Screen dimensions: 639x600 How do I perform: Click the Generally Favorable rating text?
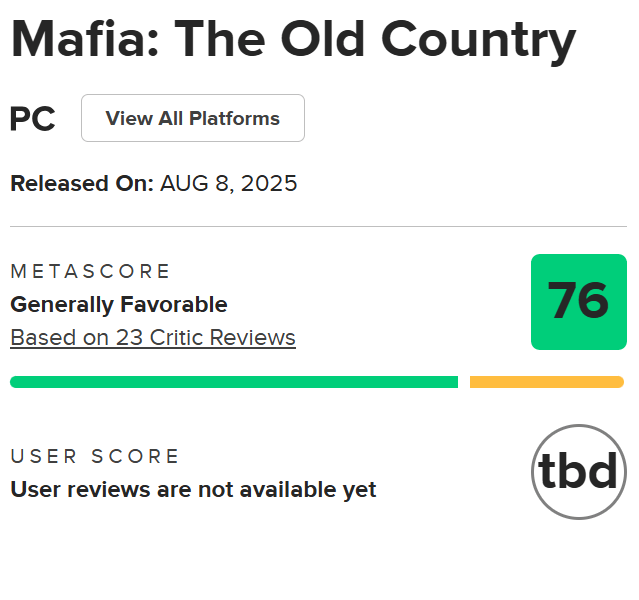click(119, 305)
